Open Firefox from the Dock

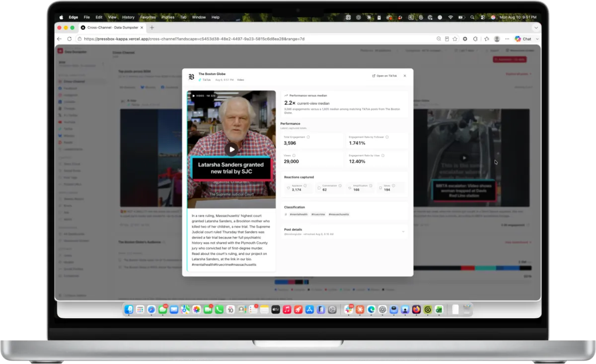pyautogui.click(x=416, y=309)
